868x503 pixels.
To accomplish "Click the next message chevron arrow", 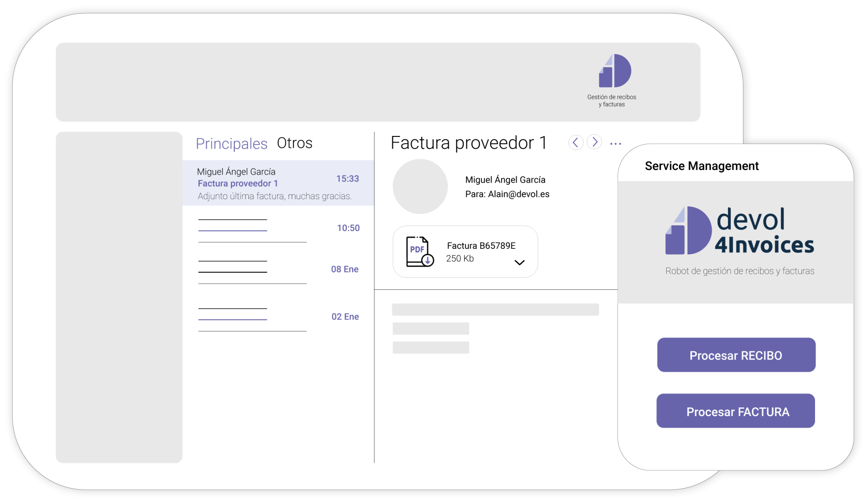I will click(595, 143).
